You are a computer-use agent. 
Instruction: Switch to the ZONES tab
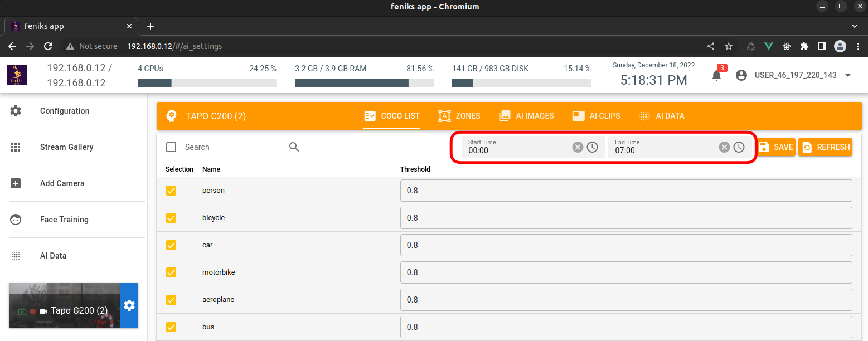point(459,116)
